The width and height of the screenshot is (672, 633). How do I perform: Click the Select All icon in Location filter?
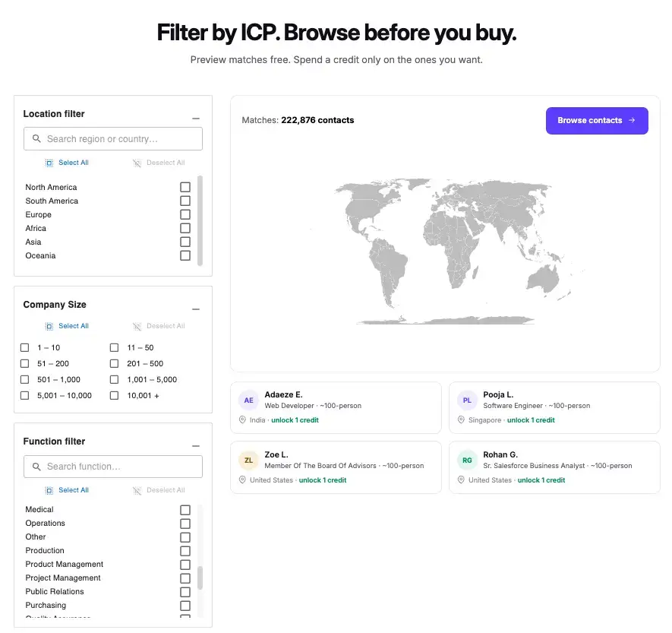coord(49,163)
